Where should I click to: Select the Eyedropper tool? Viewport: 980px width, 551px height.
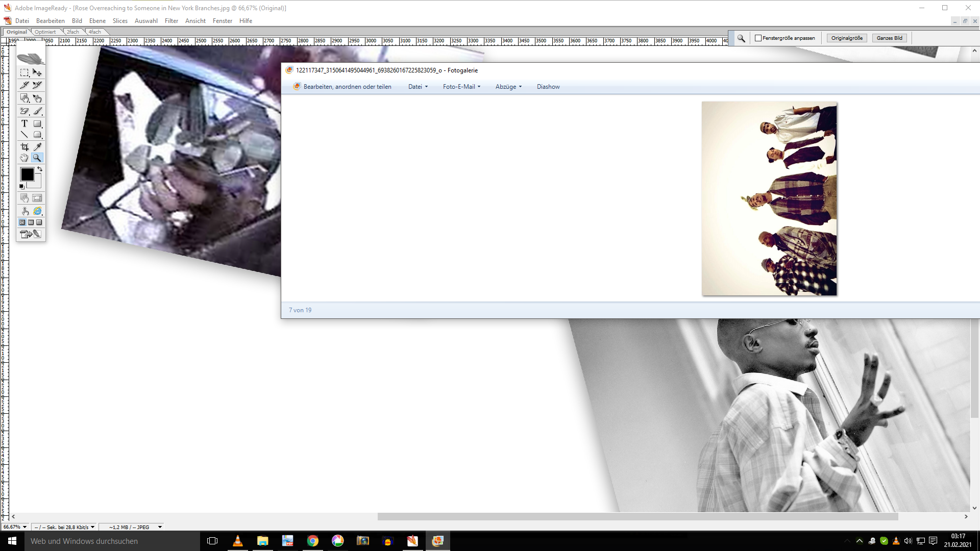coord(37,147)
